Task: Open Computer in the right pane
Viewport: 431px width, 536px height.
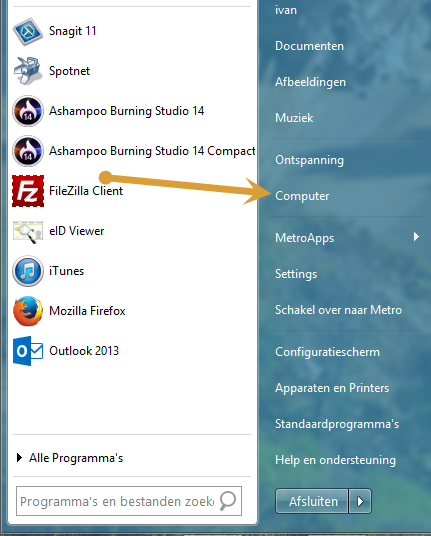Action: pyautogui.click(x=302, y=196)
